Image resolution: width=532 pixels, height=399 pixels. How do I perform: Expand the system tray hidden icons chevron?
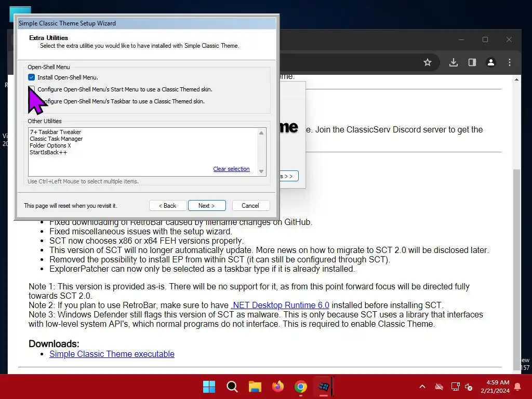[422, 387]
